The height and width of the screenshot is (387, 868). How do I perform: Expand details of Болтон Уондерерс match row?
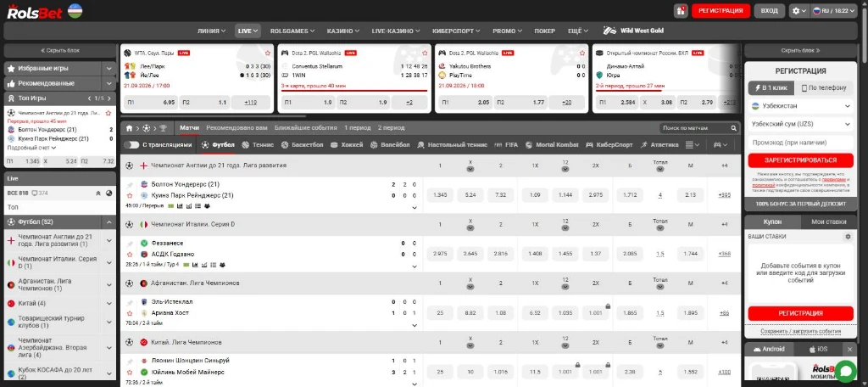pos(415,207)
